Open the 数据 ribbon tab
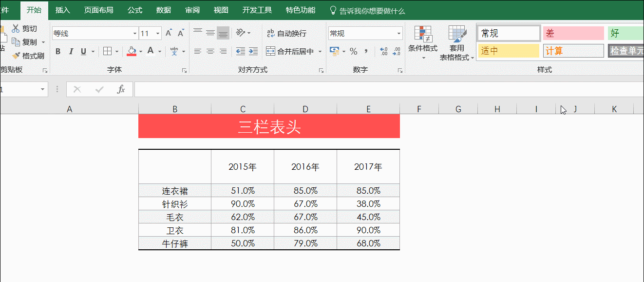 coord(163,9)
